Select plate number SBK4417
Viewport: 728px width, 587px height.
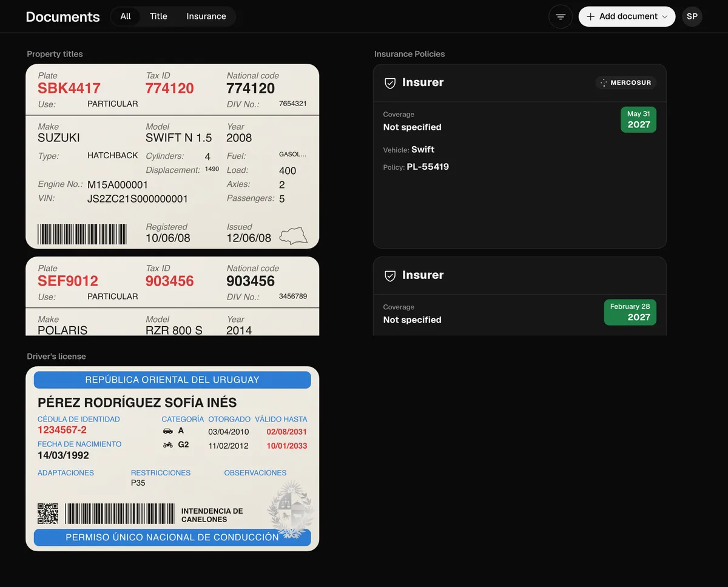69,89
